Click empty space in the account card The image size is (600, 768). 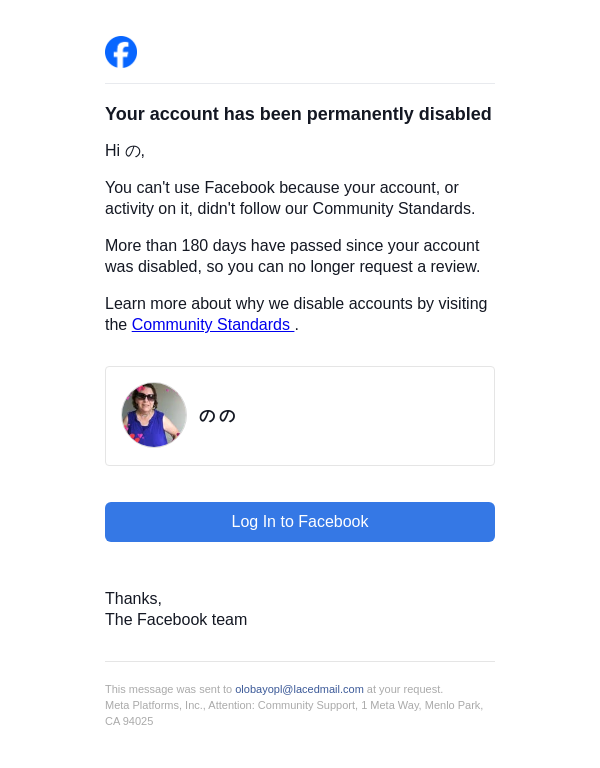pyautogui.click(x=367, y=416)
